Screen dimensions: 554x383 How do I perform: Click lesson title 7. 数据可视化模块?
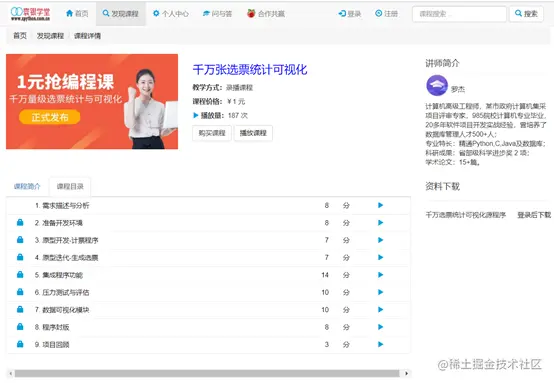(x=62, y=310)
